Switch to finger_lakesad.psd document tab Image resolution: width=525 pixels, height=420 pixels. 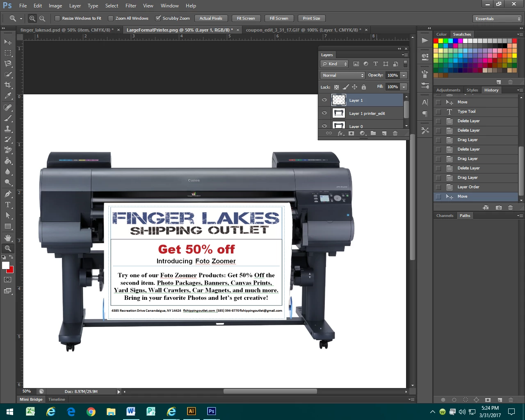tap(67, 30)
